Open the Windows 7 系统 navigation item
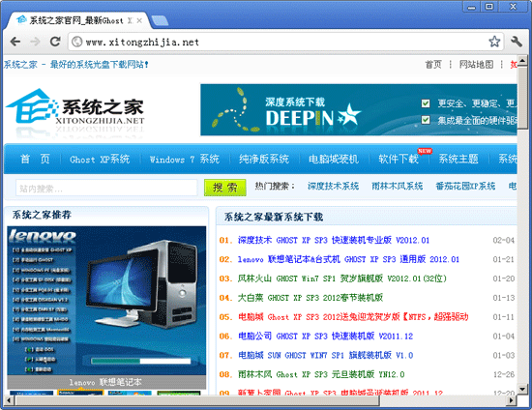Screen dimensions: 532x410 pos(185,159)
